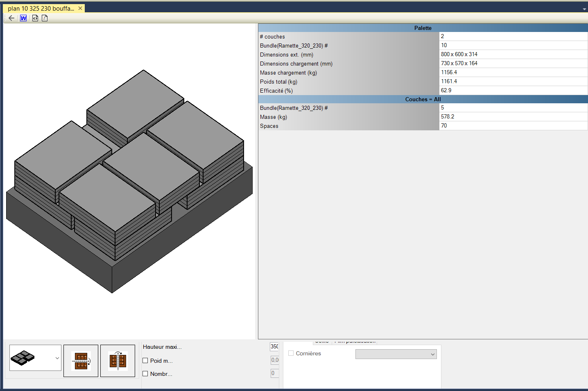Open the layer pattern dropdown
The width and height of the screenshot is (588, 391).
[57, 358]
